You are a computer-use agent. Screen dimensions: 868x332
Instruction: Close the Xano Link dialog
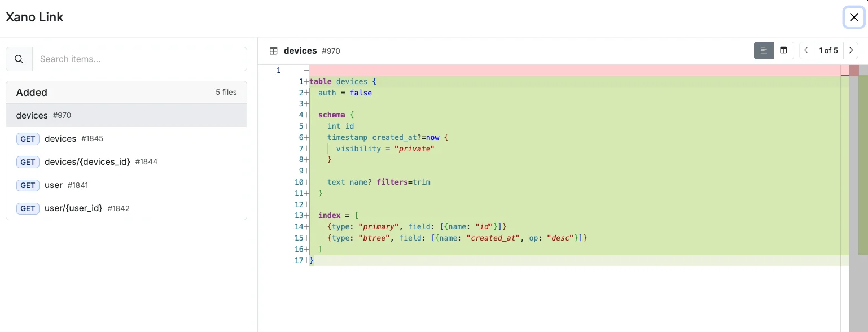coord(854,18)
